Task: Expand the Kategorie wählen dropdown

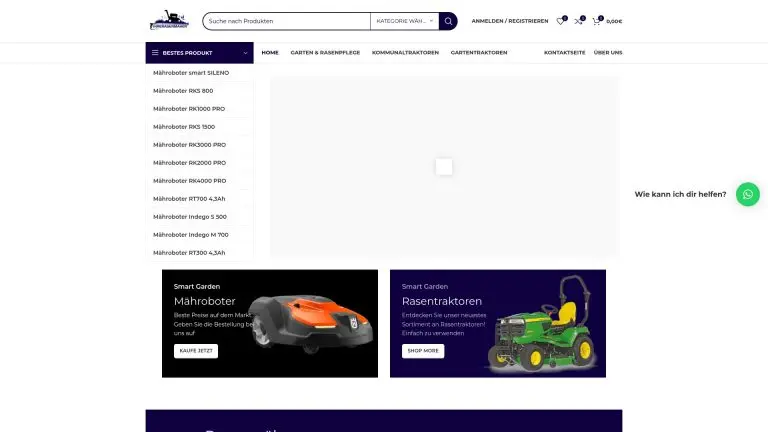Action: pos(405,21)
